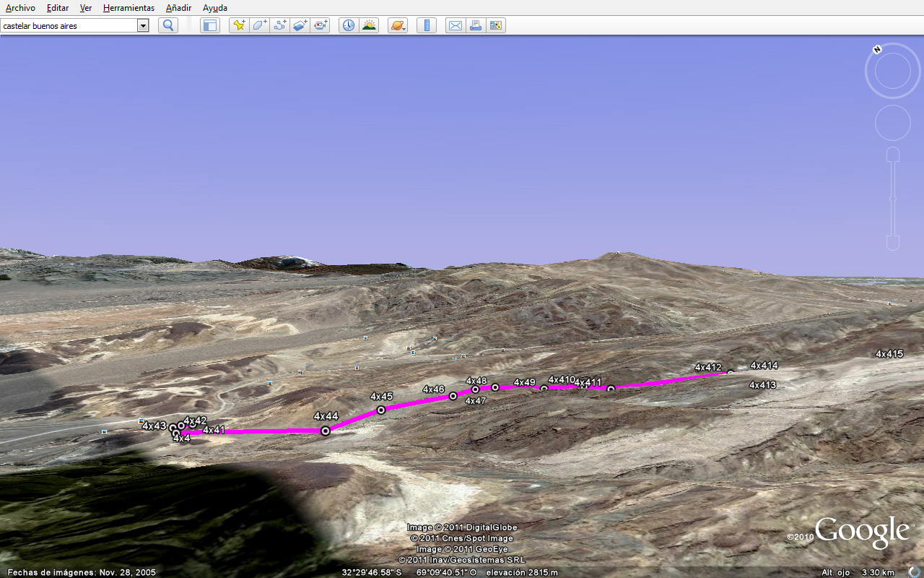Click the 4x49 placemark label
The image size is (924, 578).
[525, 383]
